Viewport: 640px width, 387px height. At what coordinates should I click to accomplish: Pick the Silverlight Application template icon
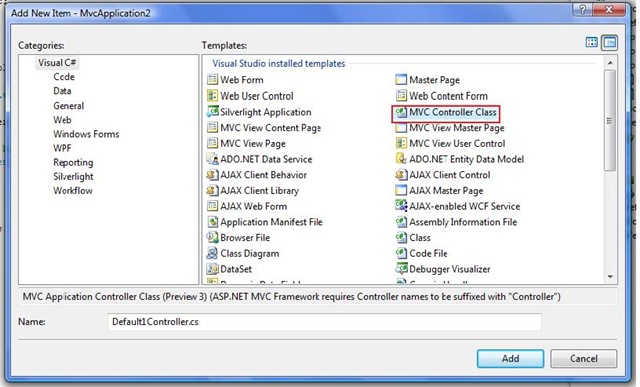212,112
